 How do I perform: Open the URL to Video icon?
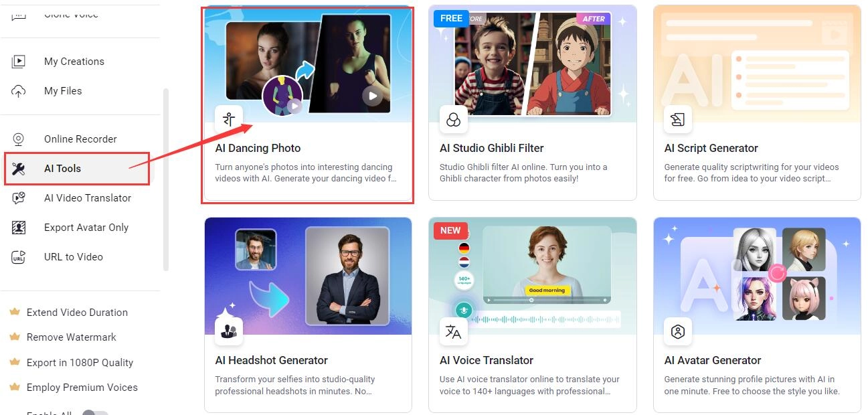point(19,257)
